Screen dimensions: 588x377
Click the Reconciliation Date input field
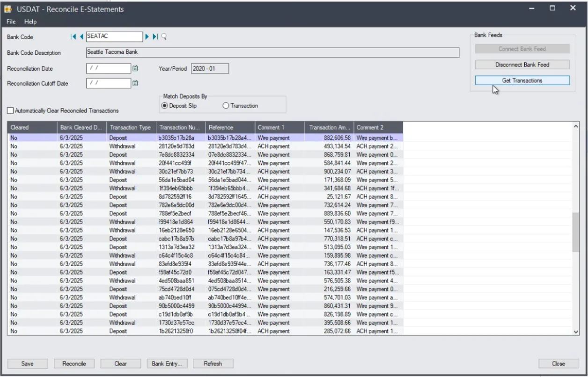pos(109,68)
